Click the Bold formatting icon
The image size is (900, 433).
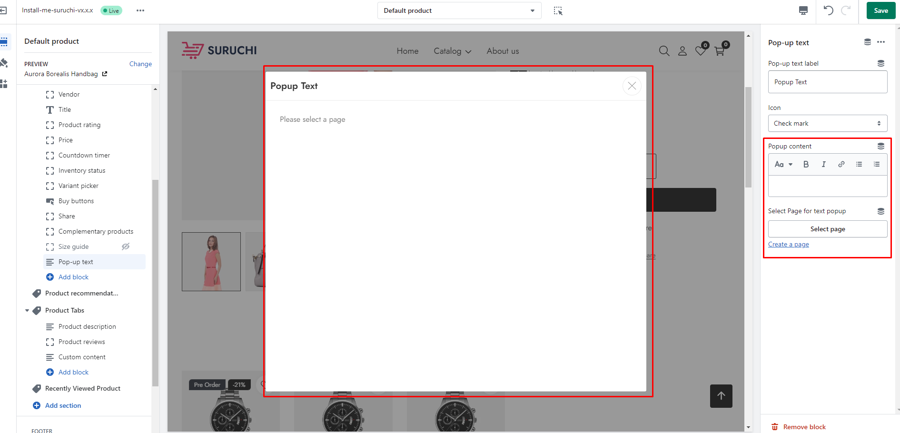point(806,165)
